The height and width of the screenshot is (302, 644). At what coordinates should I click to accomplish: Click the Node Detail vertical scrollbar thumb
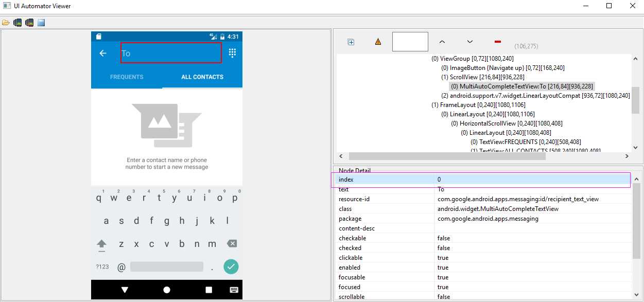click(x=637, y=221)
